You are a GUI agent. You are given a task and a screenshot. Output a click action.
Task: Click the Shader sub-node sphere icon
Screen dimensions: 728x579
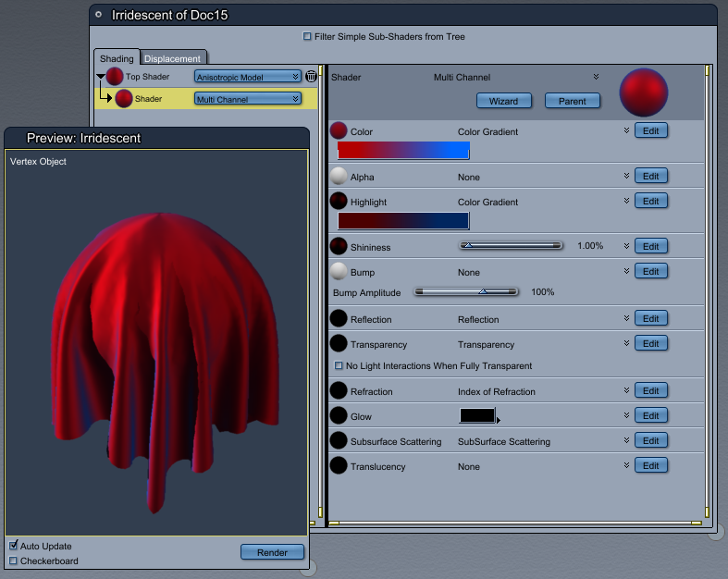[x=124, y=98]
